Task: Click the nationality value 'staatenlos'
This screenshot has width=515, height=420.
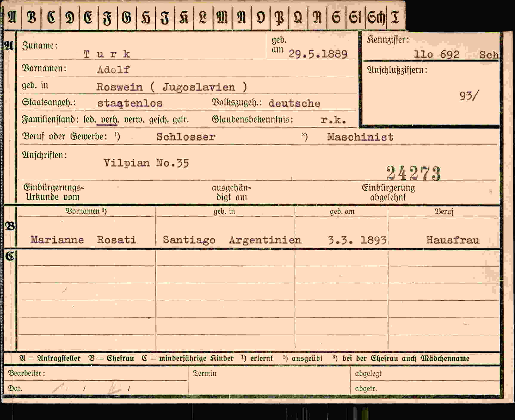Action: [130, 103]
